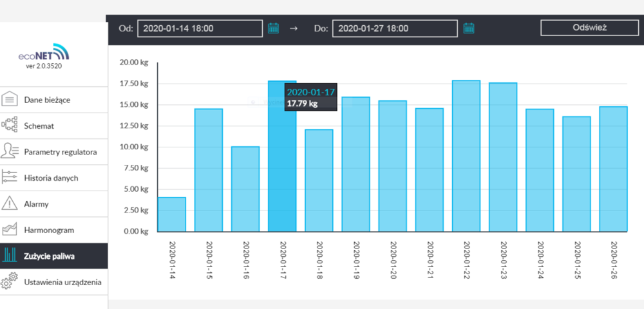Open the Historia danych menu item
Image resolution: width=644 pixels, height=309 pixels.
click(50, 178)
